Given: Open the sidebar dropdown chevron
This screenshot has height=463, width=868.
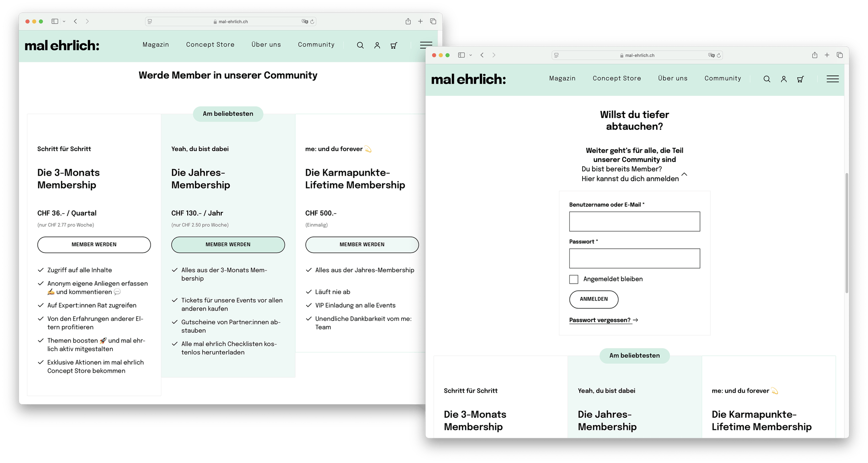Looking at the screenshot, I should coord(470,55).
